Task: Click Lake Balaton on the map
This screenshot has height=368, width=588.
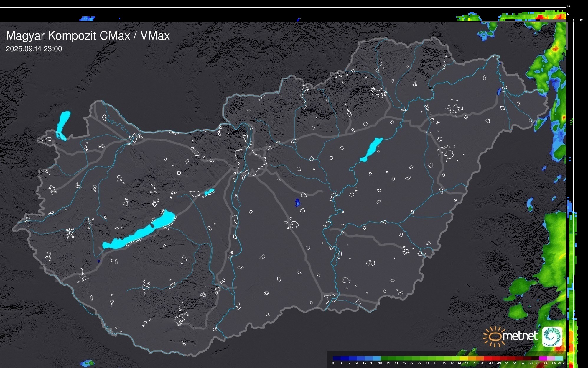Action: [x=139, y=233]
